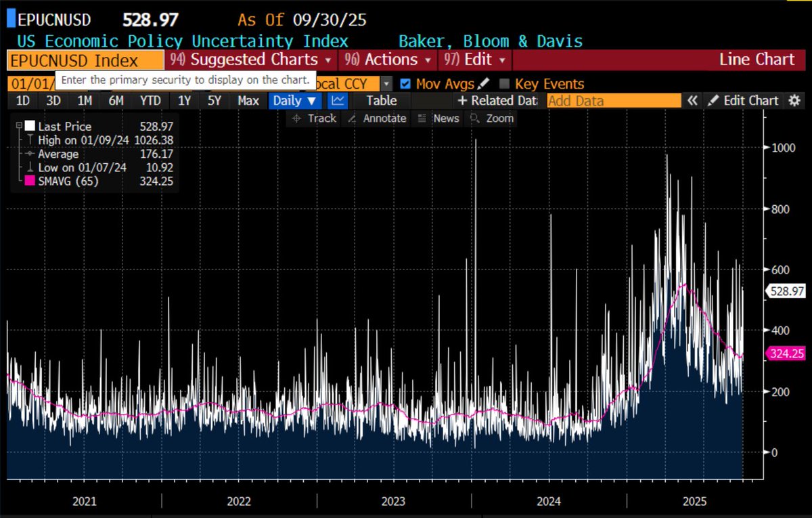Select the Track crosshair tool
The image size is (812, 518).
pyautogui.click(x=313, y=118)
